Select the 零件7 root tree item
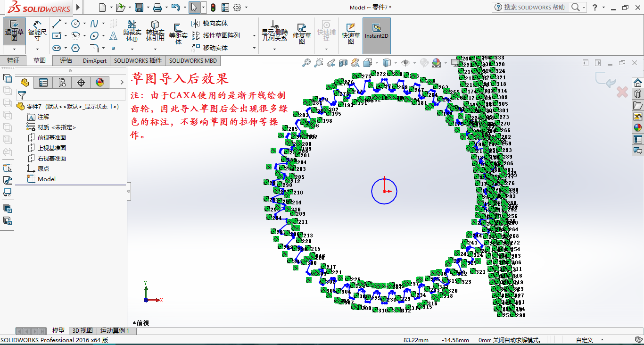 tap(67, 106)
